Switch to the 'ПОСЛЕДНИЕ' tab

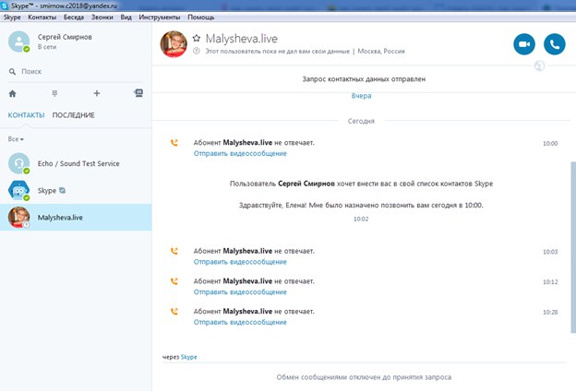point(74,115)
